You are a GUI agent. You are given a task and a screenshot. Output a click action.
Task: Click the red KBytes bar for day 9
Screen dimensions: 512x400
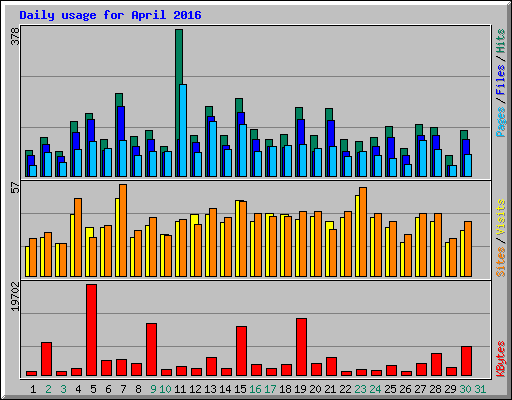click(152, 349)
